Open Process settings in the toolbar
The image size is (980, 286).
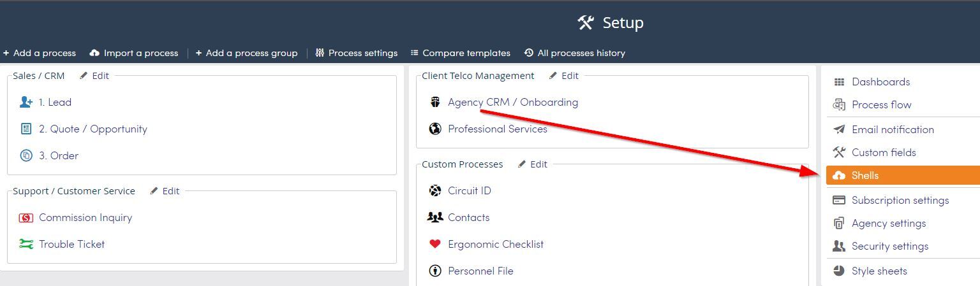click(x=357, y=53)
